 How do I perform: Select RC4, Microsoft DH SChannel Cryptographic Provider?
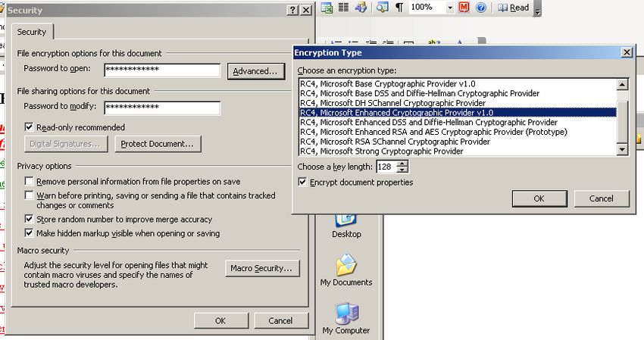click(x=458, y=103)
